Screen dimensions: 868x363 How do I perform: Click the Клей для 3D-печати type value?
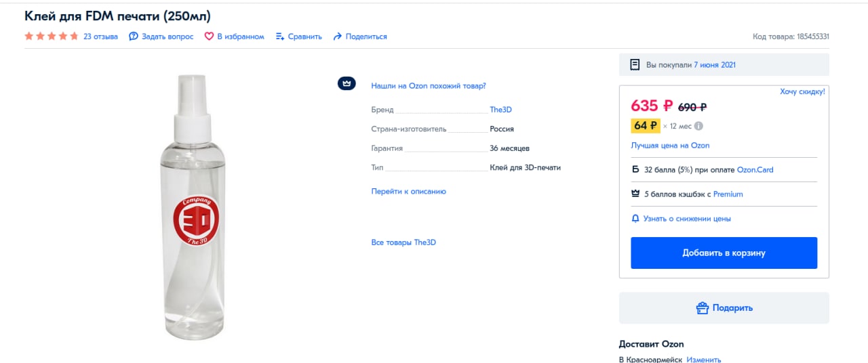click(526, 167)
